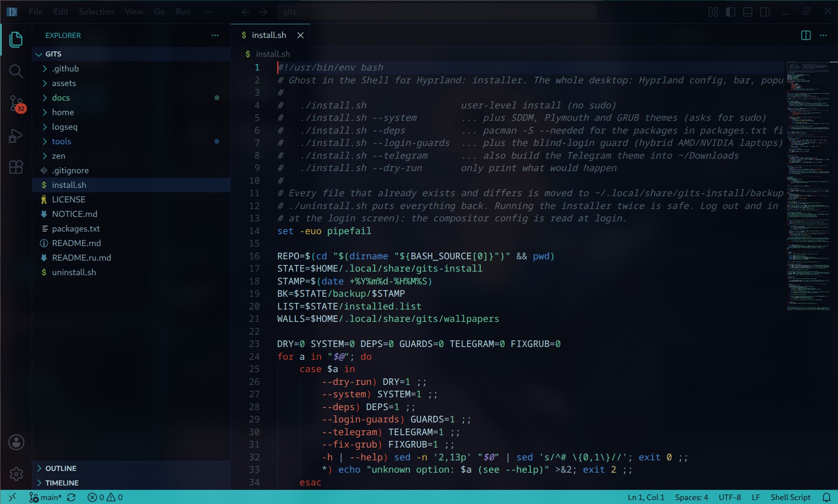Synchronize changes in status bar
838x504 pixels.
pyautogui.click(x=71, y=497)
